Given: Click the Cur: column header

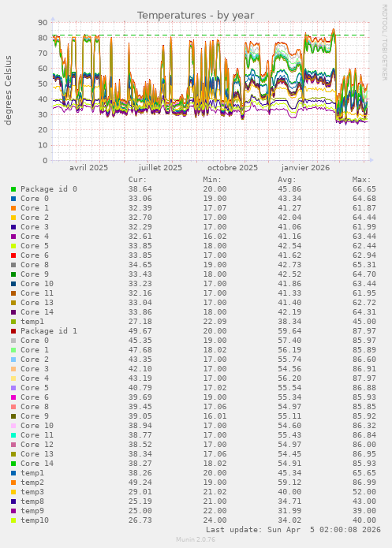Looking at the screenshot, I should coord(137,180).
